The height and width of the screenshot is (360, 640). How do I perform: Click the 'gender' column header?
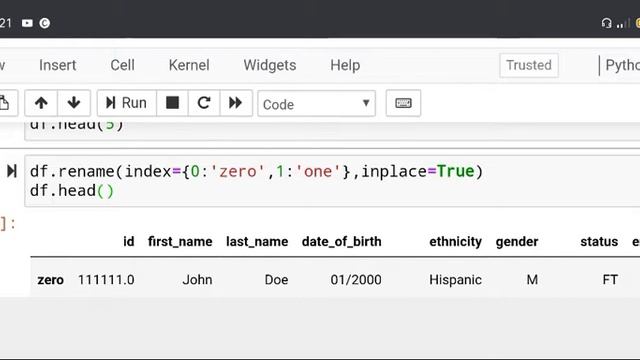(517, 242)
